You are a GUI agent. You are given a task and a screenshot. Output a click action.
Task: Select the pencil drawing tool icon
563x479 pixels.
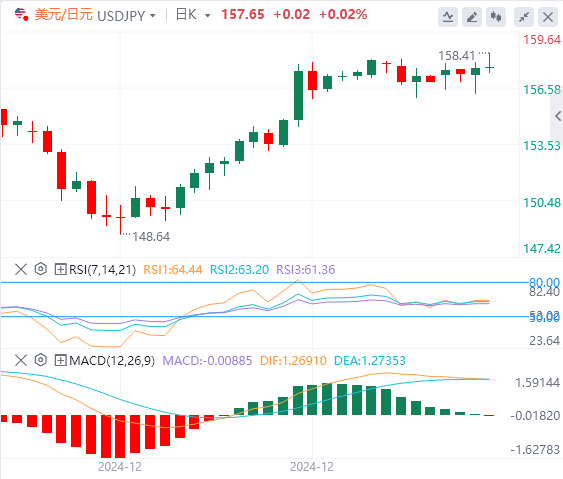472,17
